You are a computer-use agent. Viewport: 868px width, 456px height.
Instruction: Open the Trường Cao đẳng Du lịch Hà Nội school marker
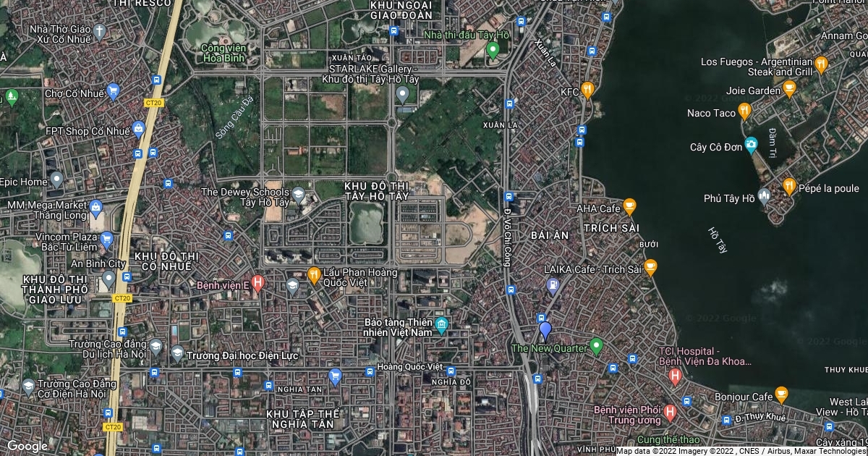155,347
